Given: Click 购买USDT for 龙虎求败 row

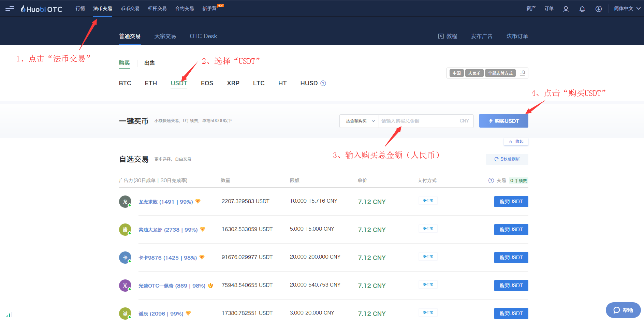Looking at the screenshot, I should 511,202.
